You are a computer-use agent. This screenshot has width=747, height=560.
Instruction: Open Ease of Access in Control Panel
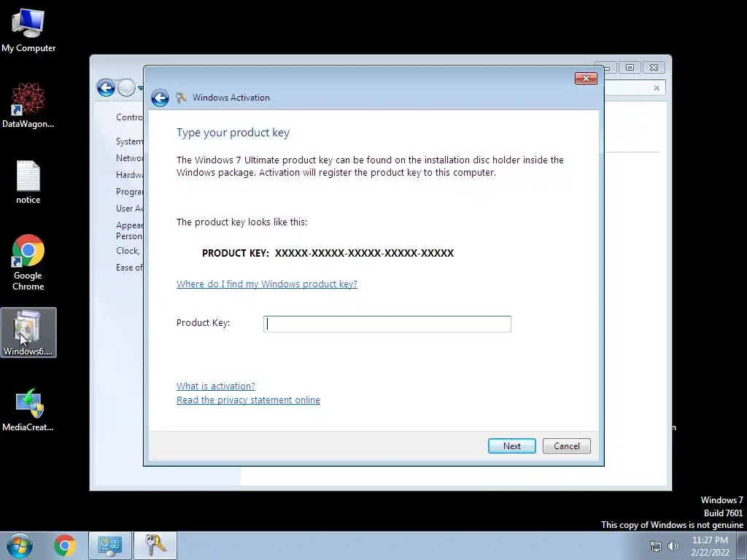pyautogui.click(x=129, y=267)
